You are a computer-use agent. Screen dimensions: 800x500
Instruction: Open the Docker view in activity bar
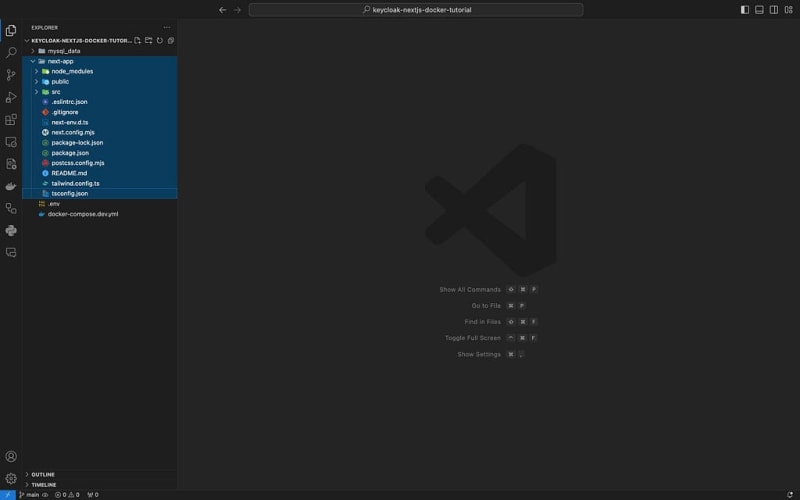pyautogui.click(x=11, y=186)
